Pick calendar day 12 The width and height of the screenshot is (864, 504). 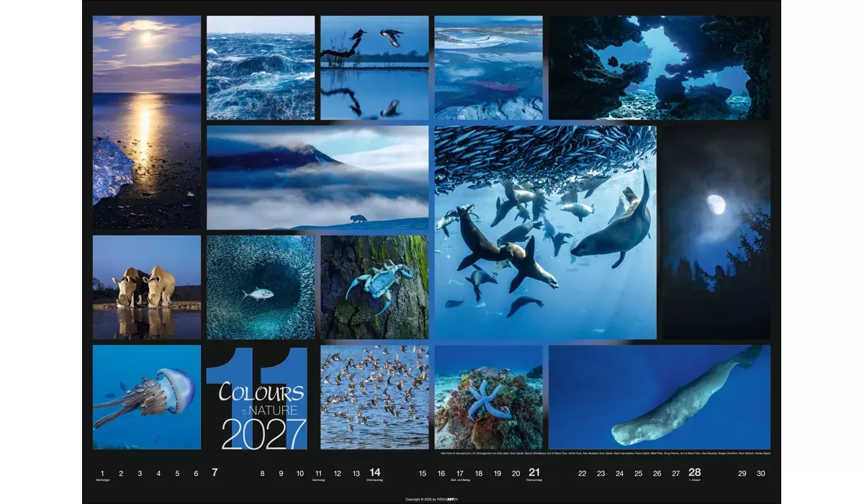pos(337,473)
